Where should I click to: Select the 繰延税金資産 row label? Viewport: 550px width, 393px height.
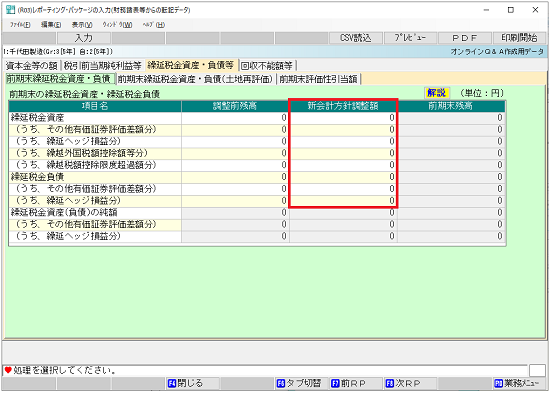(x=95, y=118)
